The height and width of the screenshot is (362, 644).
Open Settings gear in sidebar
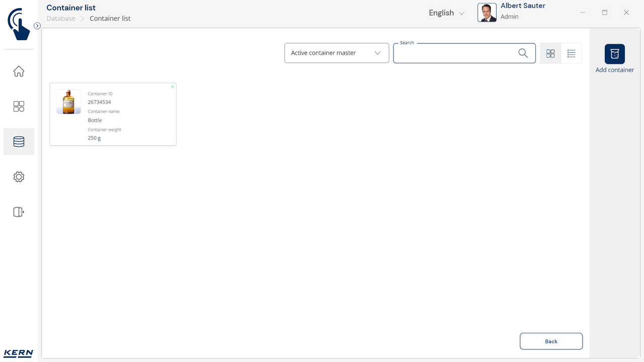click(x=19, y=177)
